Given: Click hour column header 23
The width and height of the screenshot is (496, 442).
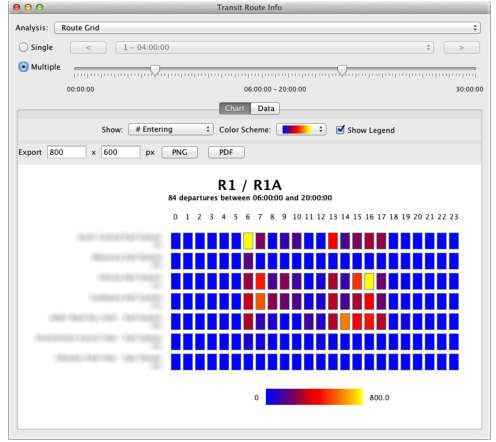Looking at the screenshot, I should [x=454, y=217].
